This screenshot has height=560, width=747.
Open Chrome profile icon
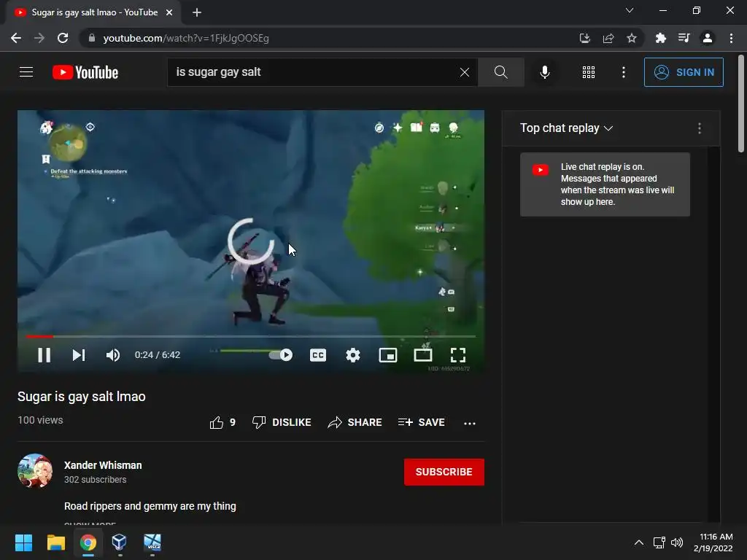708,38
